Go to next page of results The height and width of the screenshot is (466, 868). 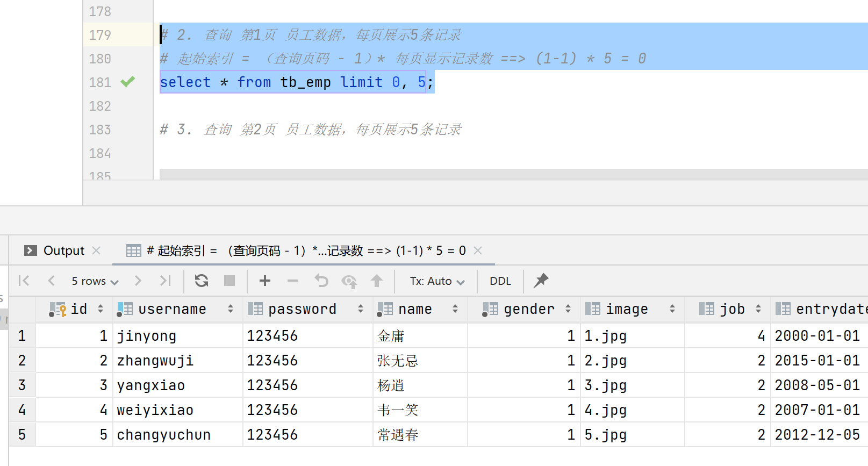coord(138,281)
